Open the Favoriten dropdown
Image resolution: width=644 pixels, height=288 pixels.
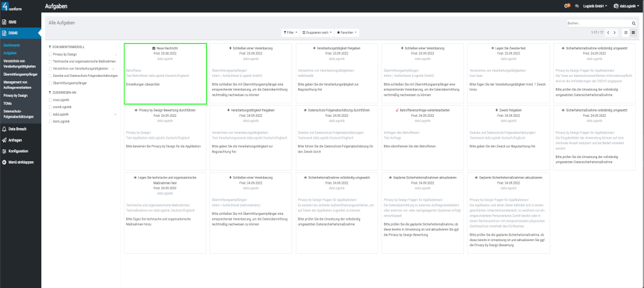[x=347, y=32]
